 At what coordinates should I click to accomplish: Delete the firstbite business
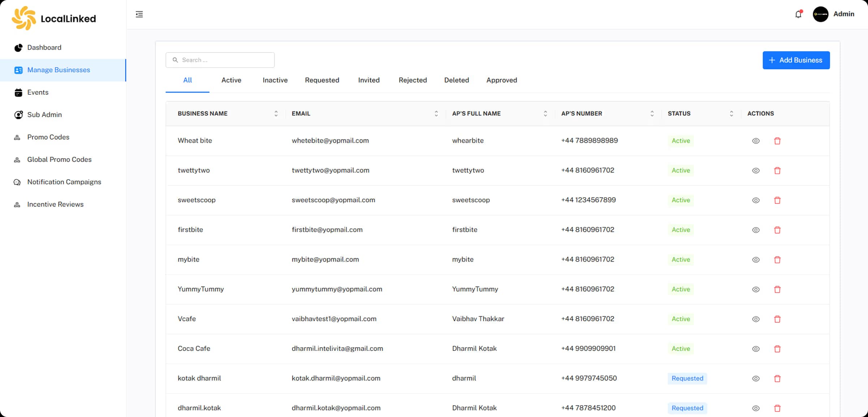(777, 230)
